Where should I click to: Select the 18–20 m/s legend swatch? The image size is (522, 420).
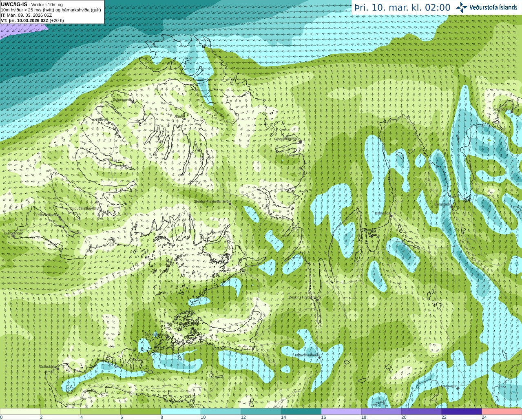click(x=382, y=411)
